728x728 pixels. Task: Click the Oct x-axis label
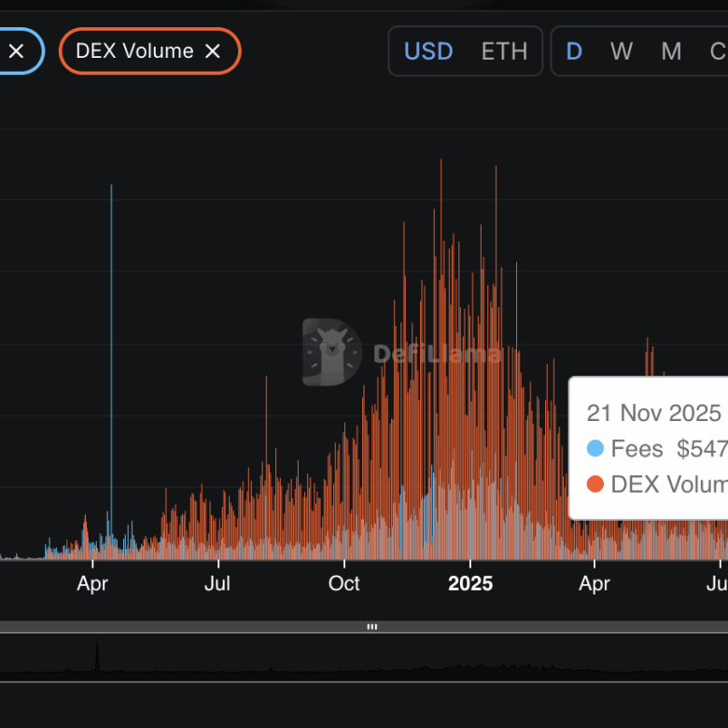pyautogui.click(x=344, y=584)
